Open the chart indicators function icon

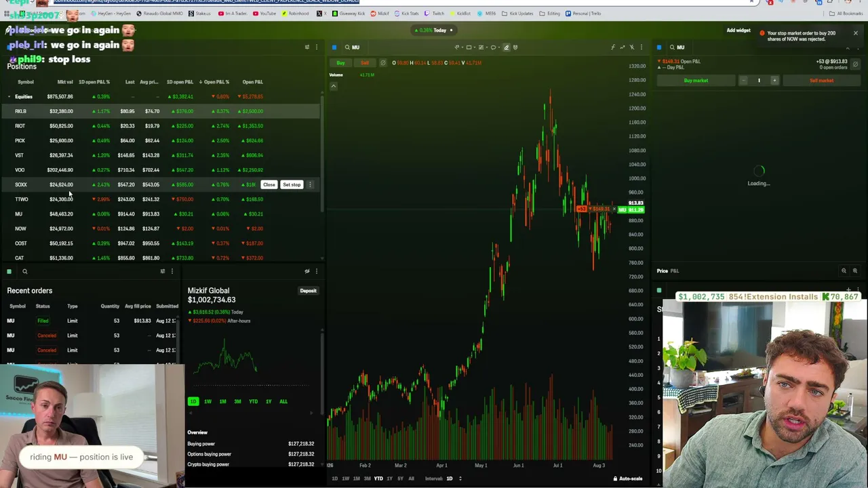click(612, 47)
